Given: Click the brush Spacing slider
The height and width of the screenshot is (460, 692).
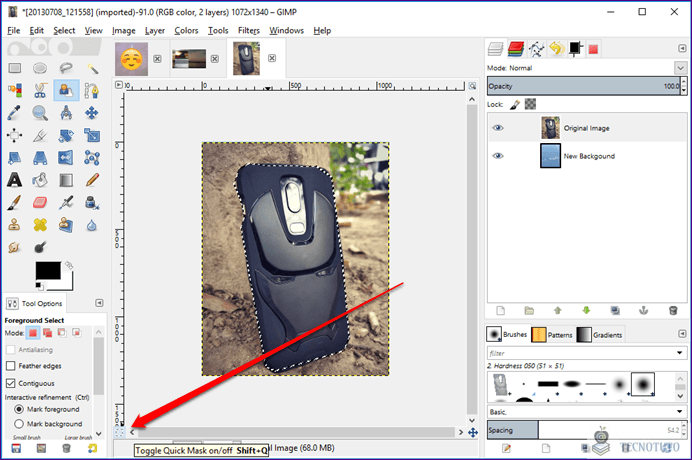Looking at the screenshot, I should (583, 430).
